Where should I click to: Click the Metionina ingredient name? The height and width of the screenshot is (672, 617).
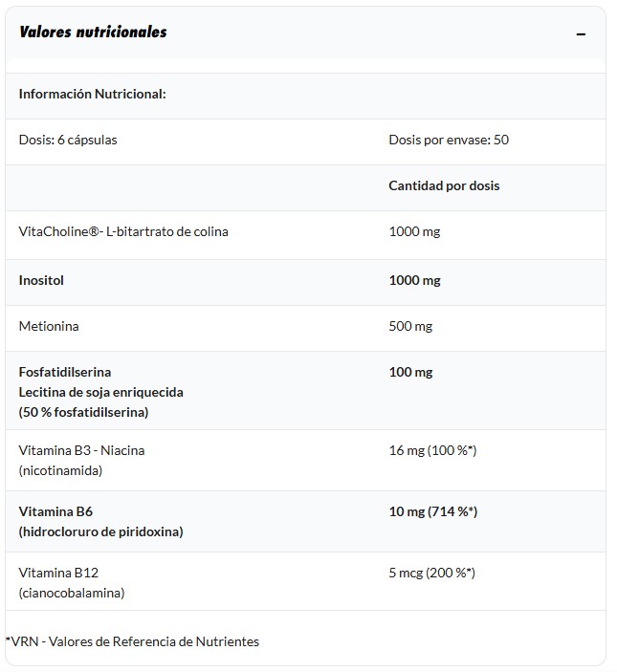(49, 326)
